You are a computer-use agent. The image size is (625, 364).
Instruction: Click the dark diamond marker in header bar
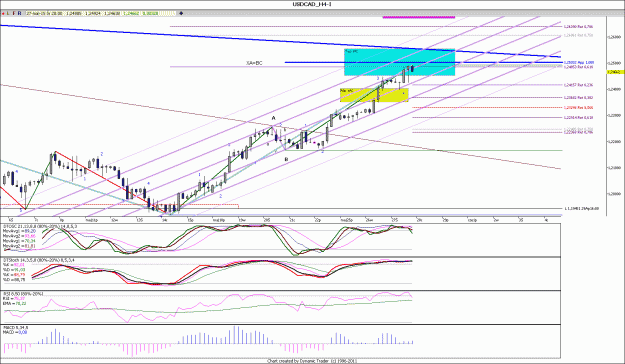(181, 13)
